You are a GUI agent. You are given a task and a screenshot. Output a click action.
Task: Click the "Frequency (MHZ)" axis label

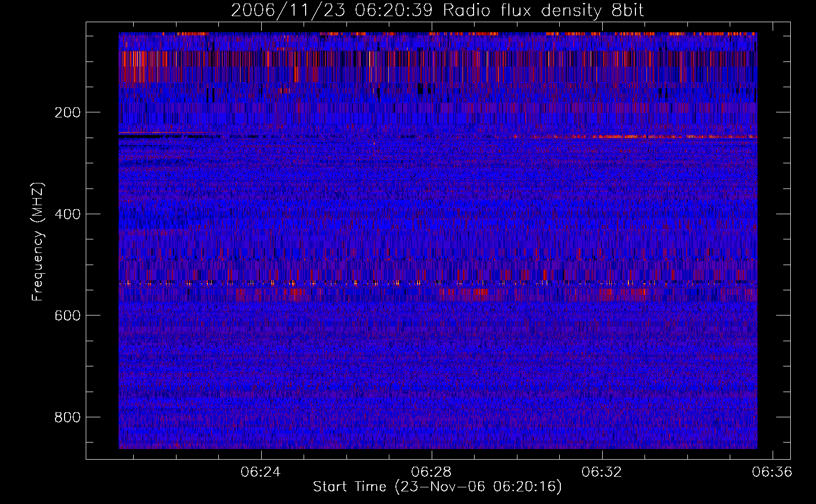point(38,241)
